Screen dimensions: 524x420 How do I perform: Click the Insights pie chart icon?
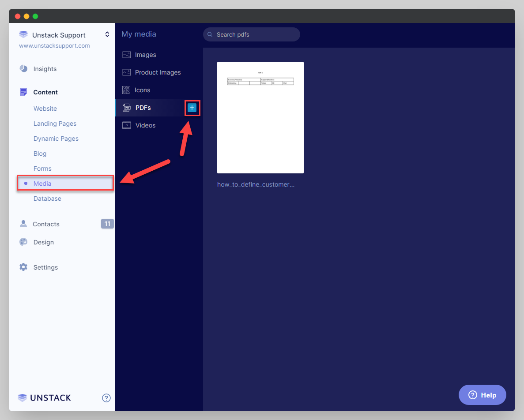23,69
